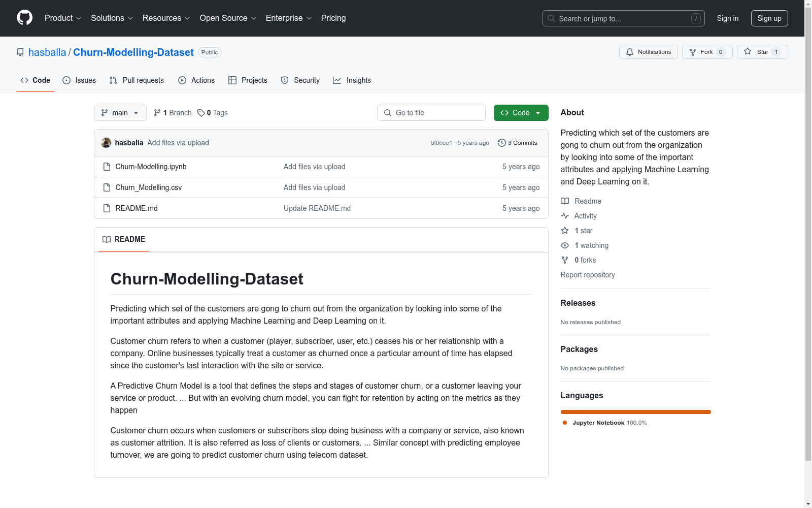Click the Jupyter Notebook orange language dot
Viewport: 812px width, 508px height.
pos(565,423)
